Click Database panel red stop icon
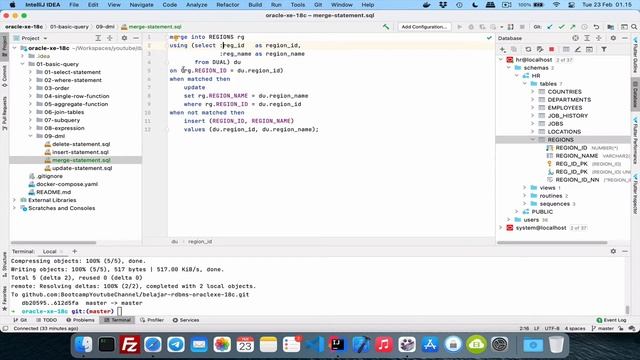 (551, 49)
